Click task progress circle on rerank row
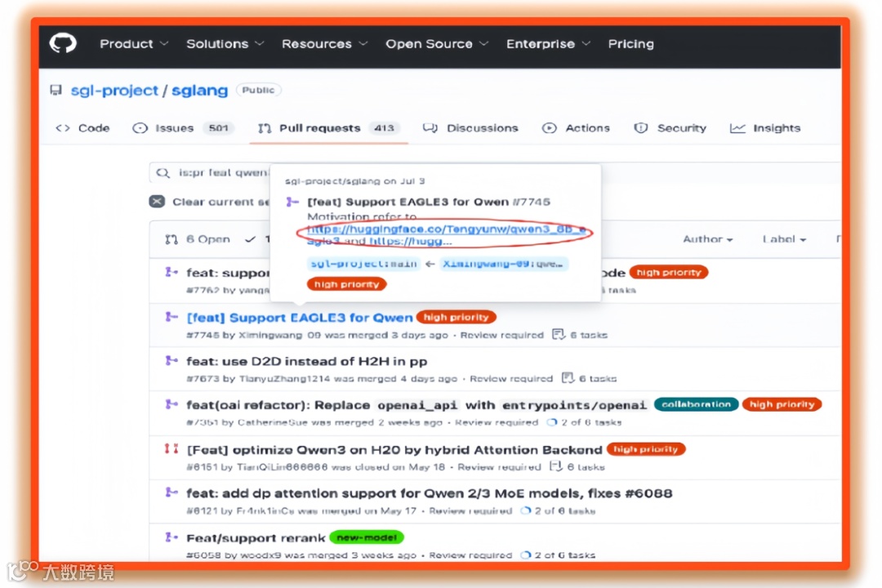This screenshot has width=882, height=588. pos(525,555)
